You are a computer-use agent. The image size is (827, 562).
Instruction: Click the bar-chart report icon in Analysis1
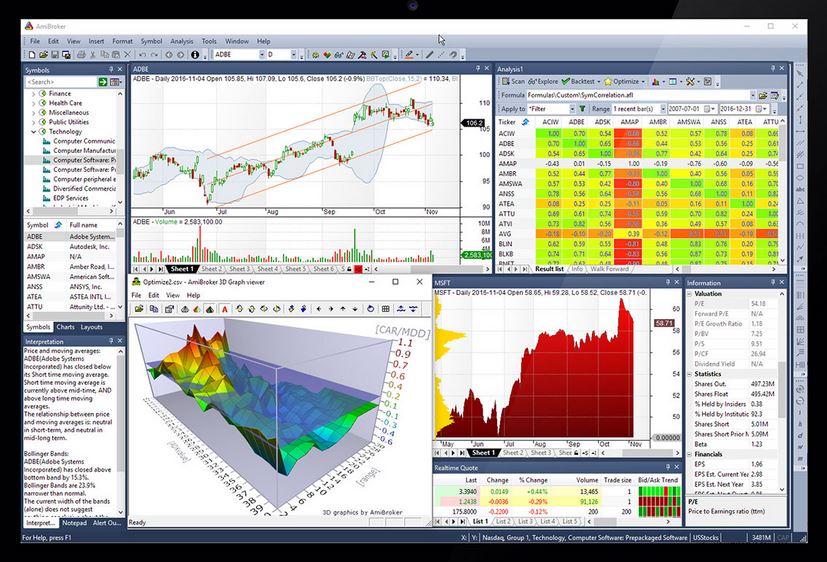656,81
